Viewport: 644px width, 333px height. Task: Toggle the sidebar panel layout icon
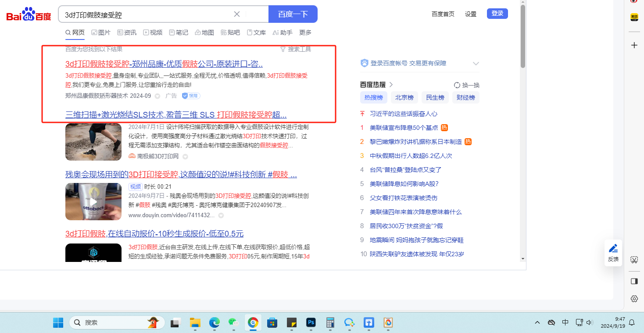coord(634,281)
